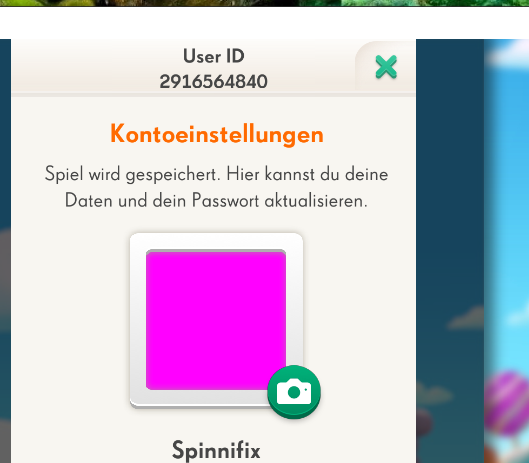Click the User ID number 2916564840
This screenshot has height=463, width=529.
[214, 81]
